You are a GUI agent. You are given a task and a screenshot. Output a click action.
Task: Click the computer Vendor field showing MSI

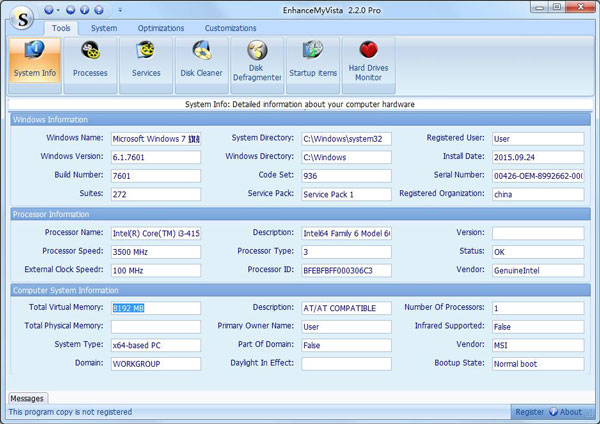tap(538, 345)
